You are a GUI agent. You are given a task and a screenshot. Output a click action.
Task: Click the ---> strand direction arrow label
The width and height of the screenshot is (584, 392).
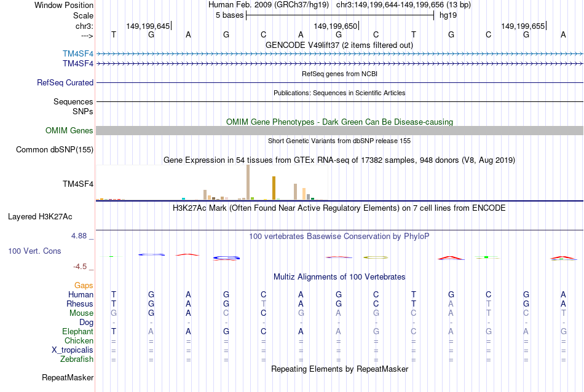point(87,36)
